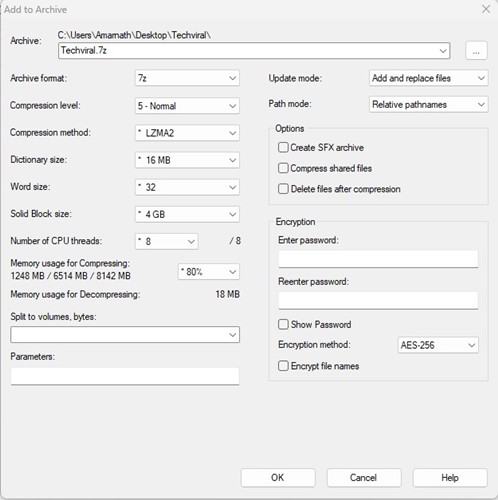Expand the Path mode dropdown
498x500 pixels.
click(x=429, y=104)
